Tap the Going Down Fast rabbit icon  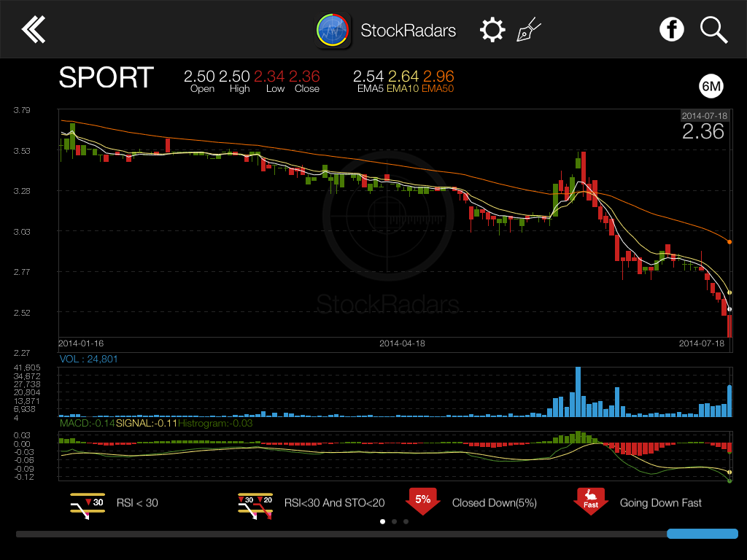point(591,502)
